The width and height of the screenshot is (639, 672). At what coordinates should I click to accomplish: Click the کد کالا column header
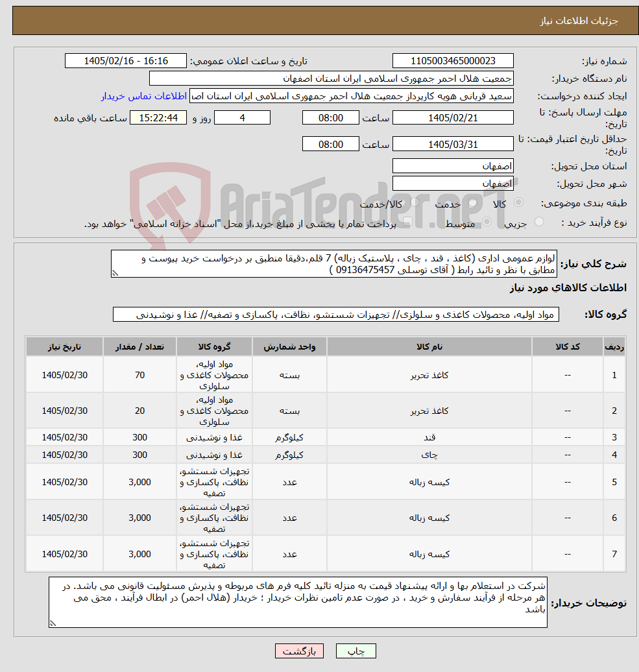(568, 347)
